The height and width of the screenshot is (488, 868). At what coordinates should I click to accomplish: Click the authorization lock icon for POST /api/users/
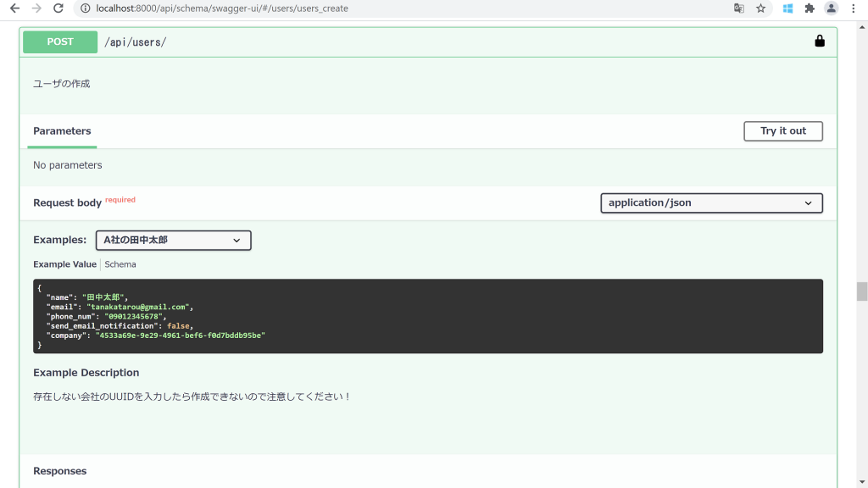tap(820, 41)
